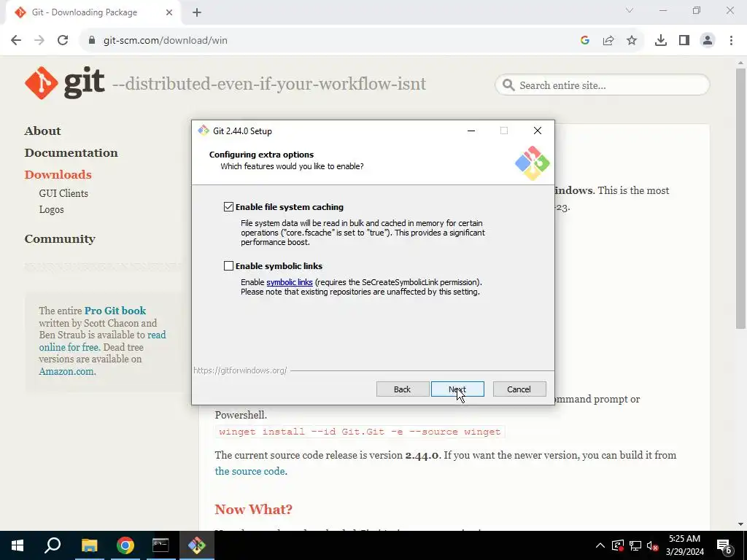Open Chrome tab search chevron

(x=630, y=10)
